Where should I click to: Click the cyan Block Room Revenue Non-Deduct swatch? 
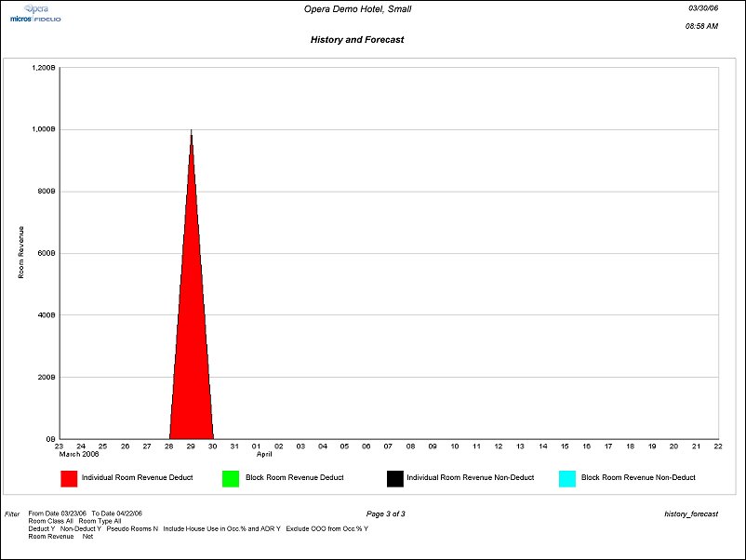click(x=567, y=478)
